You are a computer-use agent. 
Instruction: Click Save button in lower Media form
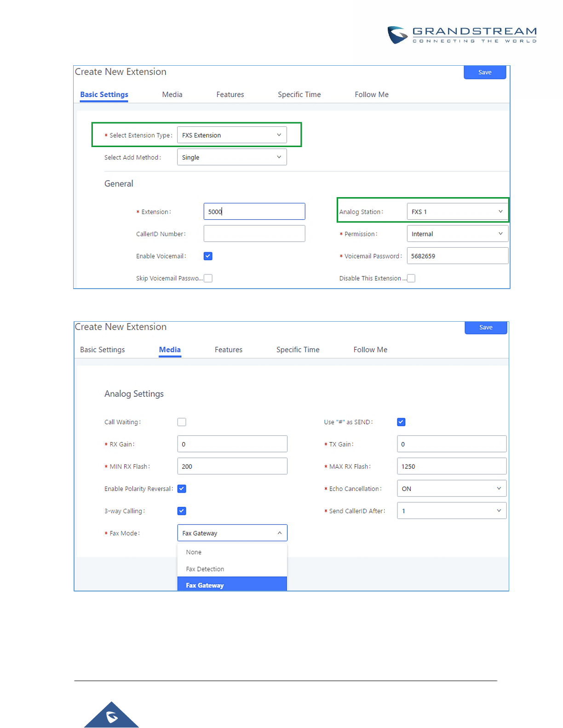pos(485,327)
